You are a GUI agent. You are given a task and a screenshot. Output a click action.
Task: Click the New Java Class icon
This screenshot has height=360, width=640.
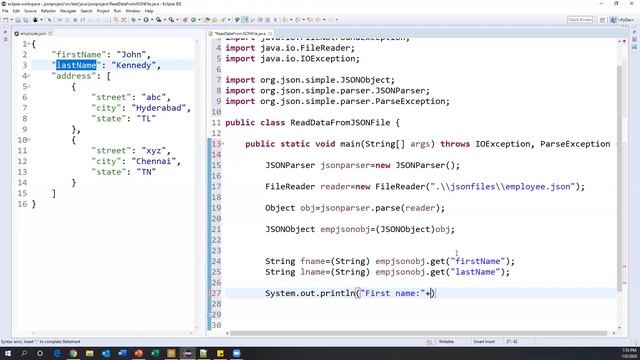coord(193,20)
